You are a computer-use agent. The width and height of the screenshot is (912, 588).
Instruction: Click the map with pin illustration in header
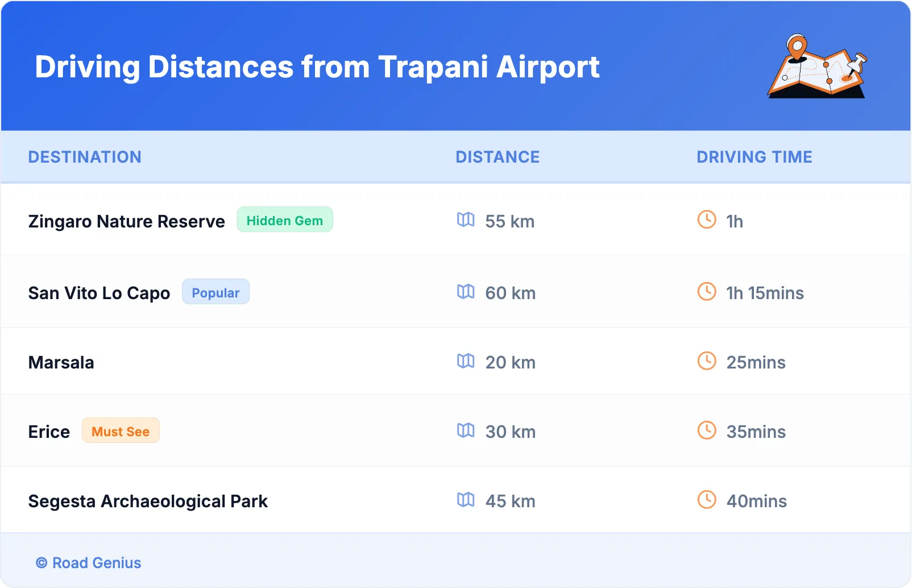tap(818, 66)
